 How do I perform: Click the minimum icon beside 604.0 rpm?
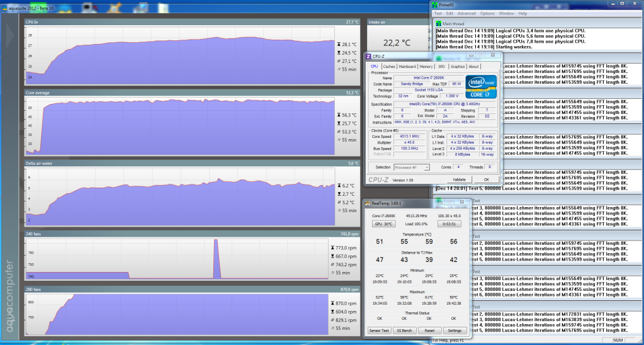[x=332, y=312]
